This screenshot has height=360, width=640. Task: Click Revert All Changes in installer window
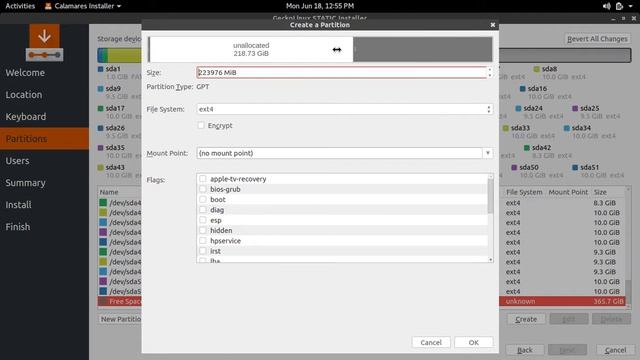coord(597,39)
